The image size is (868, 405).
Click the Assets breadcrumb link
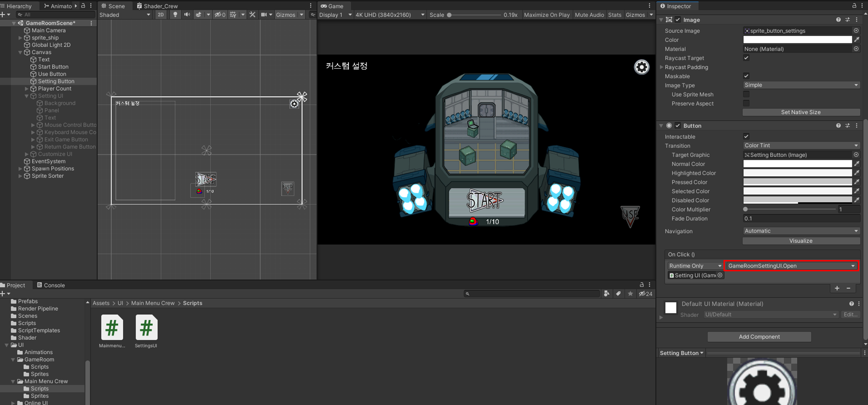(101, 303)
